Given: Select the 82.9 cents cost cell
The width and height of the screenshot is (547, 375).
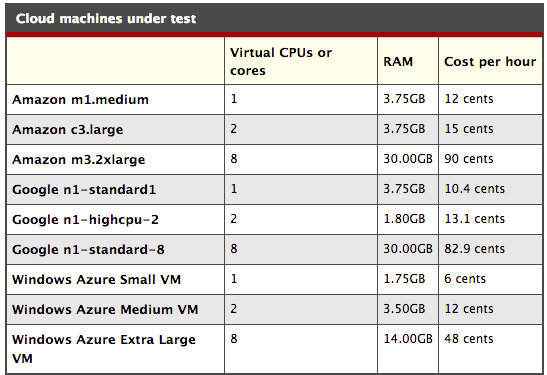Looking at the screenshot, I should [x=474, y=249].
